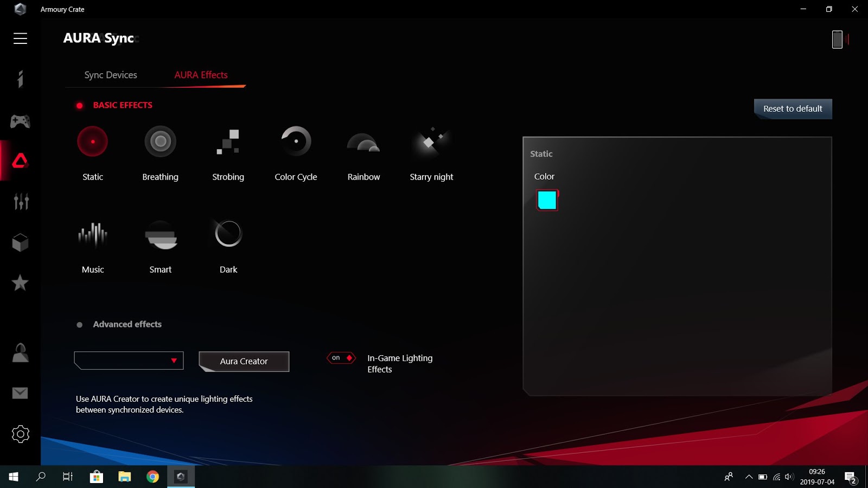
Task: Open the Windows Start menu
Action: click(x=14, y=477)
